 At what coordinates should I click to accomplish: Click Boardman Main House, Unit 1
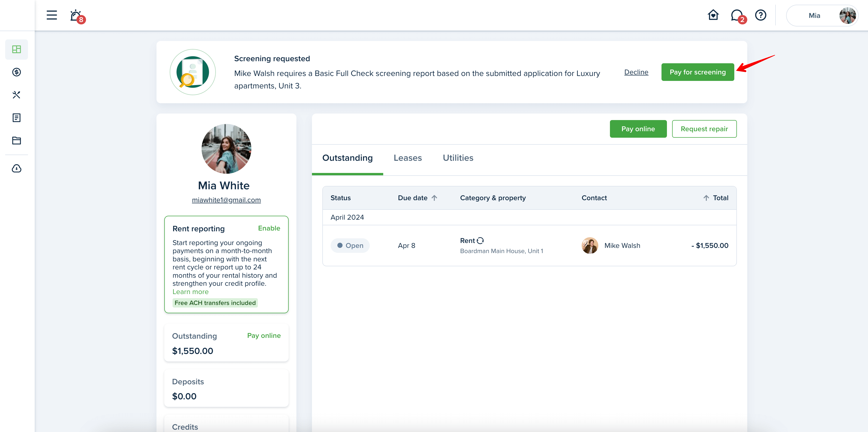(501, 251)
